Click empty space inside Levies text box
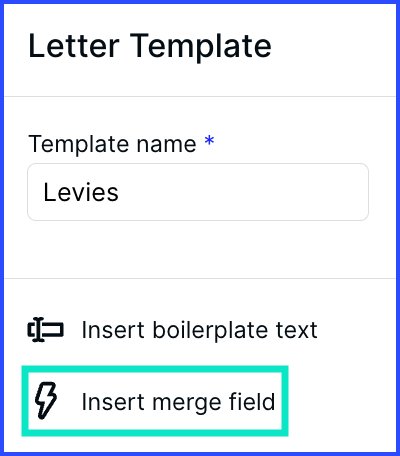Viewport: 400px width, 456px height. 243,192
